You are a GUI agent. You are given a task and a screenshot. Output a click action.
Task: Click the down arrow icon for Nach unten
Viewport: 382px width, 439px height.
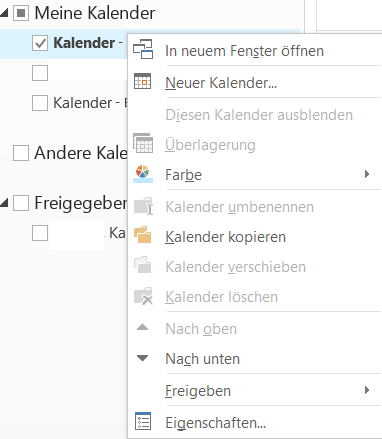tap(143, 358)
